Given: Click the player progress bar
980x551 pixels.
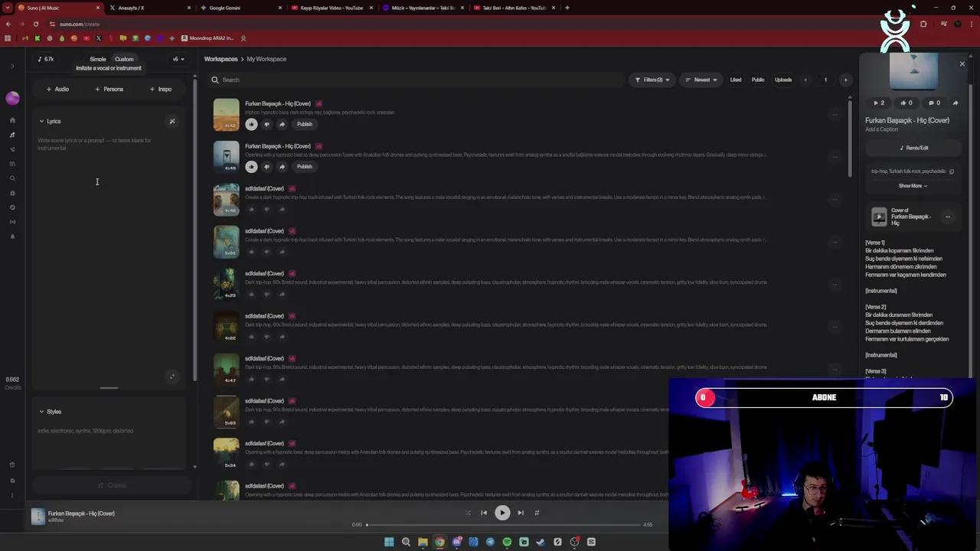Looking at the screenshot, I should [504, 525].
